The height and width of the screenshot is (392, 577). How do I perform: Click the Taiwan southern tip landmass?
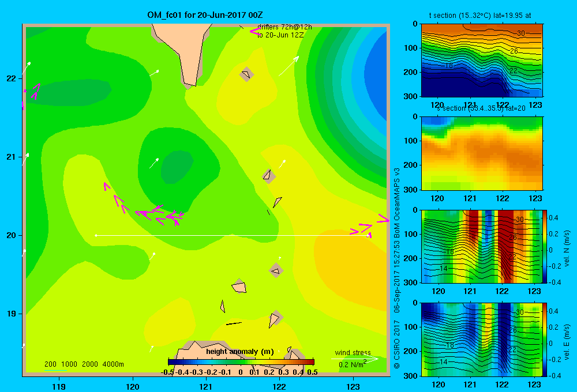(x=186, y=51)
